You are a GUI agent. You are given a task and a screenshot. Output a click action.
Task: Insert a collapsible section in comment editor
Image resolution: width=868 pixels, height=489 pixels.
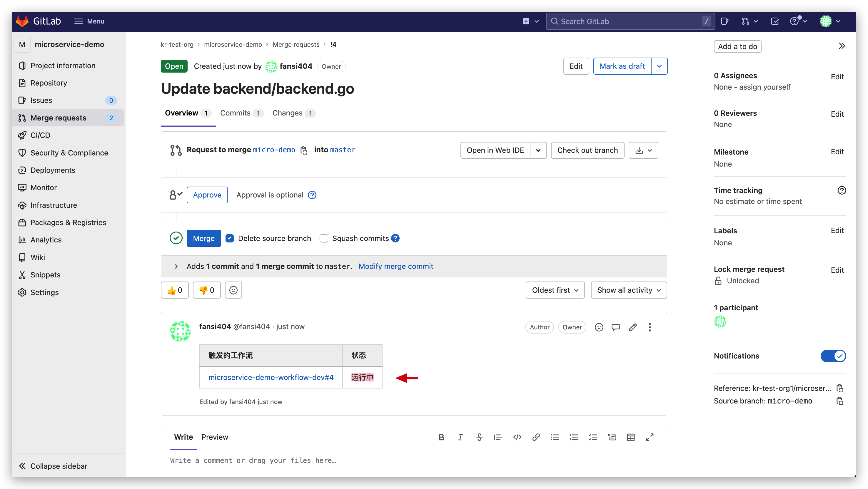pos(612,437)
